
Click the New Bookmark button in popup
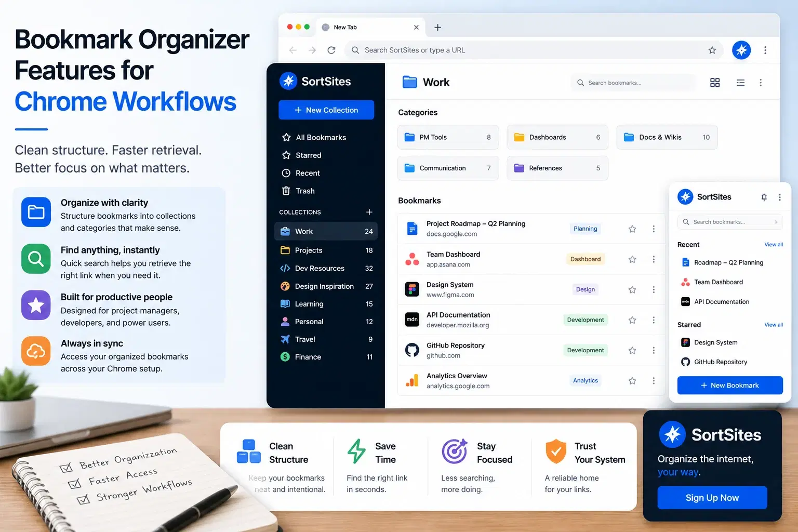(730, 385)
